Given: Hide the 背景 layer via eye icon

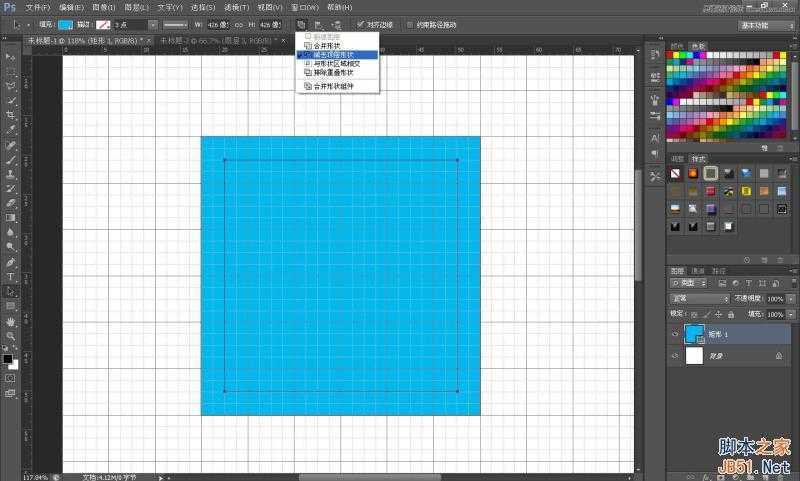Looking at the screenshot, I should (x=675, y=356).
